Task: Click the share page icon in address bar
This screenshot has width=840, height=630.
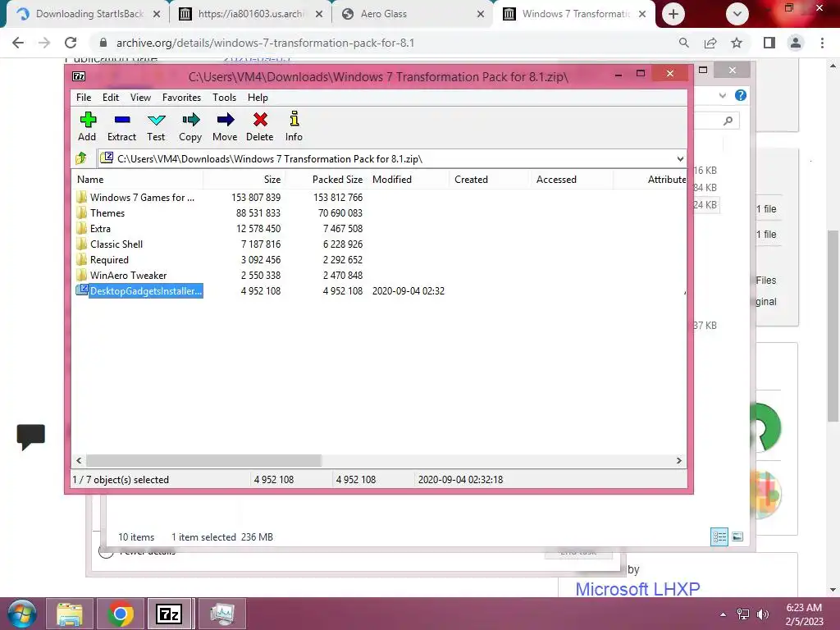Action: point(710,43)
